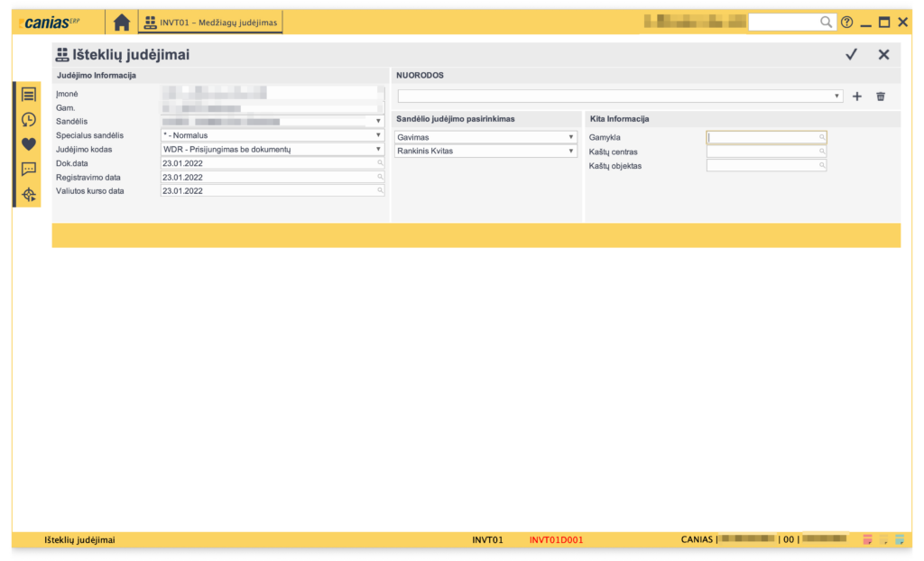Click the Home icon in the top bar
The image size is (924, 561).
(x=121, y=23)
